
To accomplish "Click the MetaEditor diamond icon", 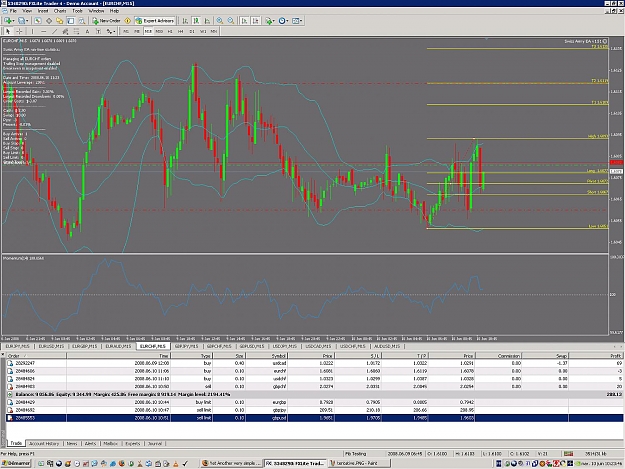I will (128, 21).
